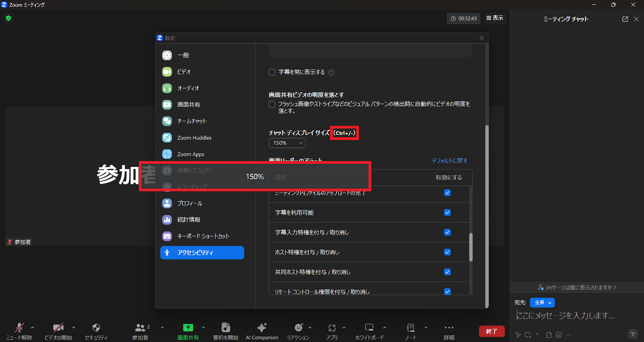Open the Keyboard Shortcuts settings tab

coord(202,236)
